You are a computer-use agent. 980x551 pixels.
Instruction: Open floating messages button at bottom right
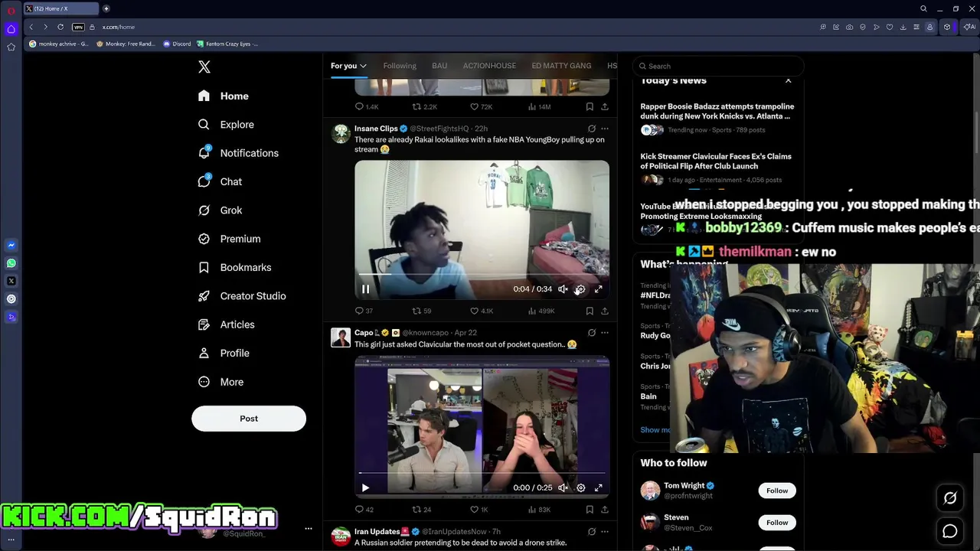pos(950,531)
